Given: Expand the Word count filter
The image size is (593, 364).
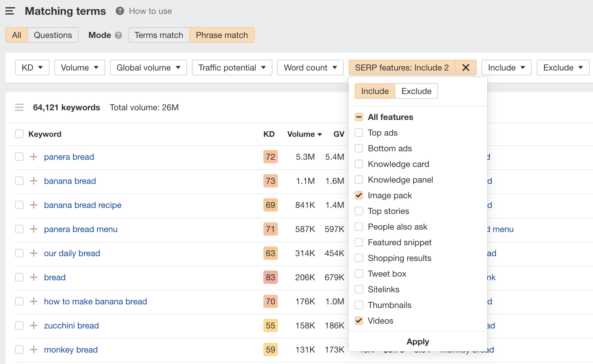Looking at the screenshot, I should 310,67.
